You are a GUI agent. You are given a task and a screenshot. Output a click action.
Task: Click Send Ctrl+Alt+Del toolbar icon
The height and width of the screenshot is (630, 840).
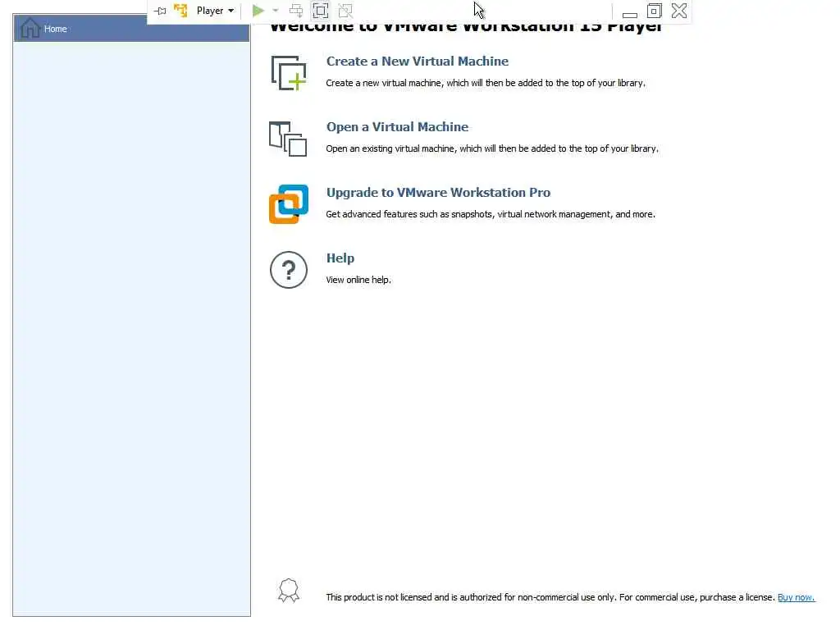295,11
